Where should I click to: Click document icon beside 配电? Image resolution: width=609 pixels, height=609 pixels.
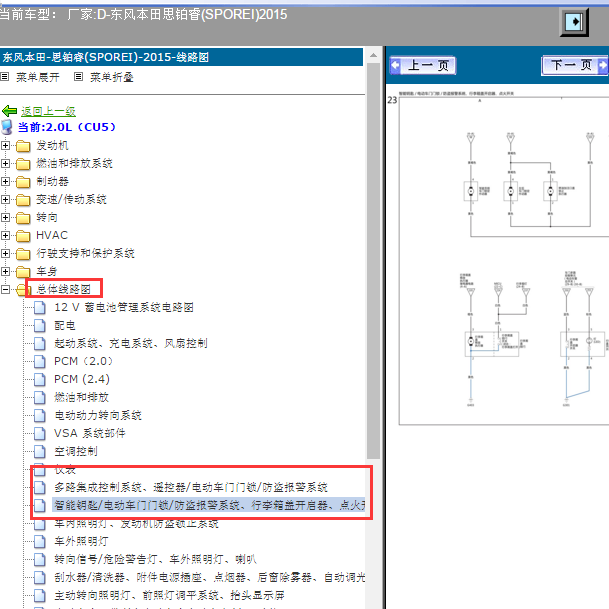(40, 325)
